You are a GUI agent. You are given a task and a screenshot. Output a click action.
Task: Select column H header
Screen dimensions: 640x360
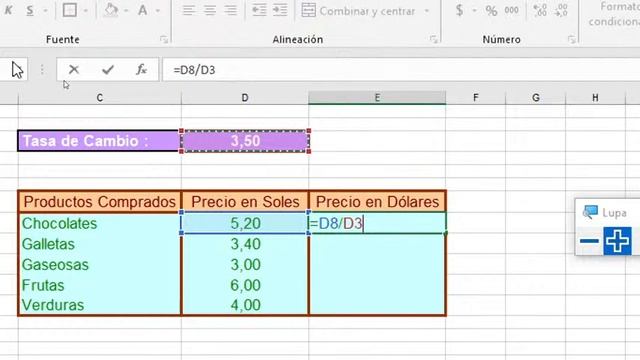coord(596,98)
